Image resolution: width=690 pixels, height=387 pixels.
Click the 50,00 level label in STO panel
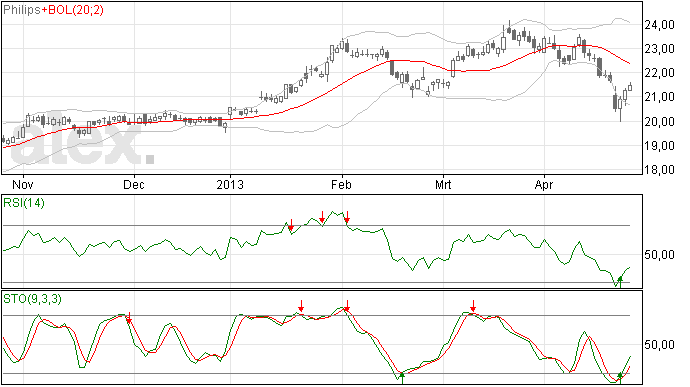click(x=659, y=345)
